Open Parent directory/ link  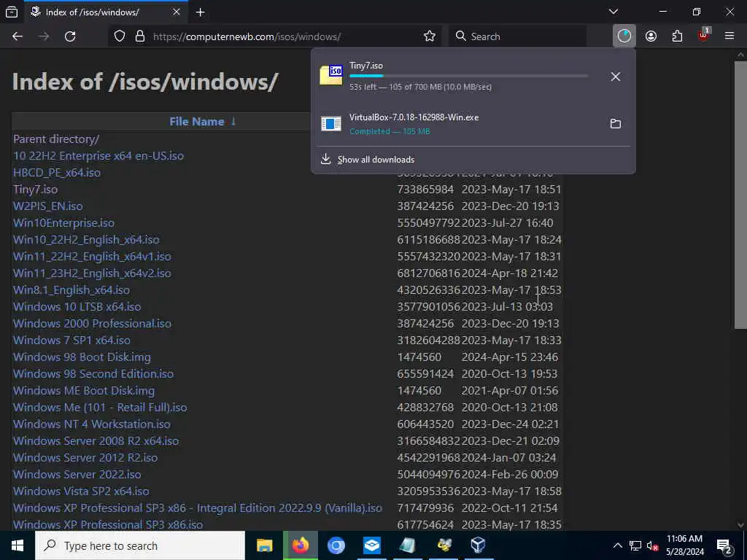pyautogui.click(x=56, y=139)
